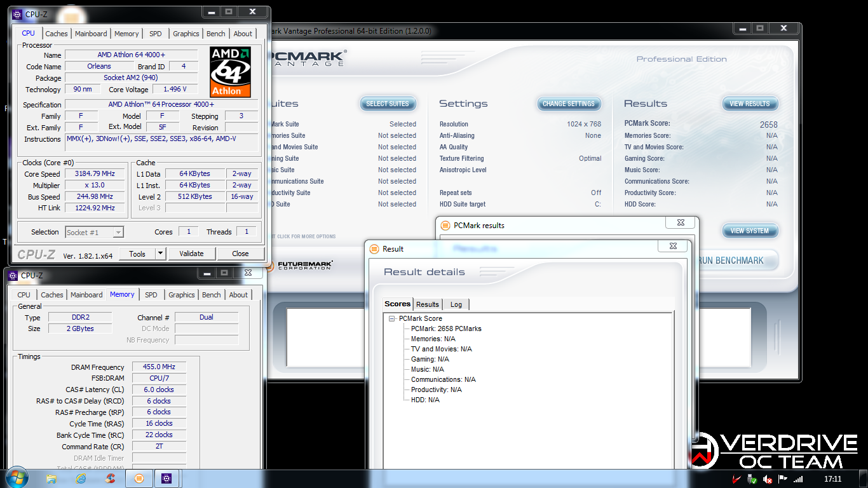Click the Bus Speed value '244.98 MHz'
Image resolution: width=868 pixels, height=488 pixels.
point(96,197)
